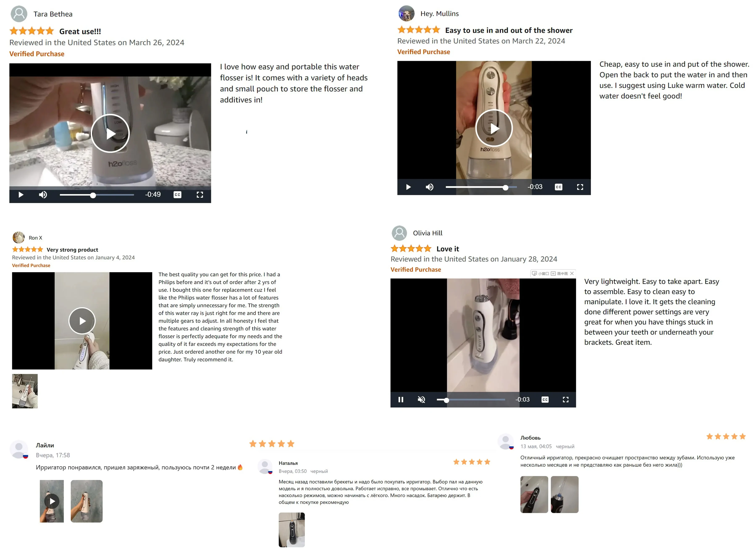Open fullscreen for Hey. Mullins' video
756x556 pixels.
click(580, 187)
